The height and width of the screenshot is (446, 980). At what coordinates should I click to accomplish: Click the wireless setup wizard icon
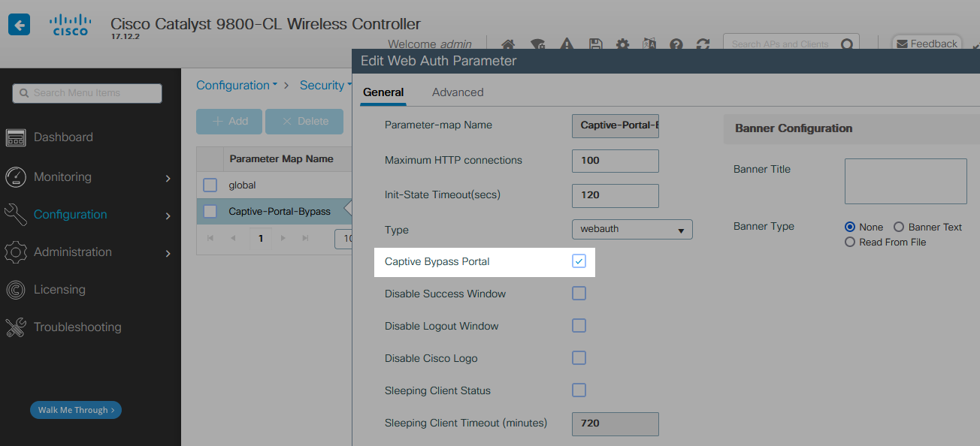point(538,45)
